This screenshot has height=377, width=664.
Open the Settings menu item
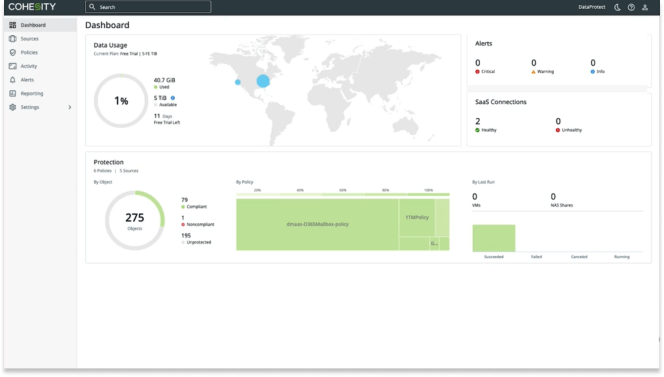coord(40,107)
